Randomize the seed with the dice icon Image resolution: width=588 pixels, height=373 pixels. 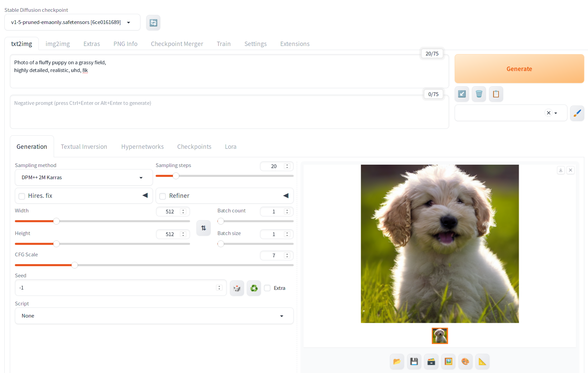[x=237, y=288]
